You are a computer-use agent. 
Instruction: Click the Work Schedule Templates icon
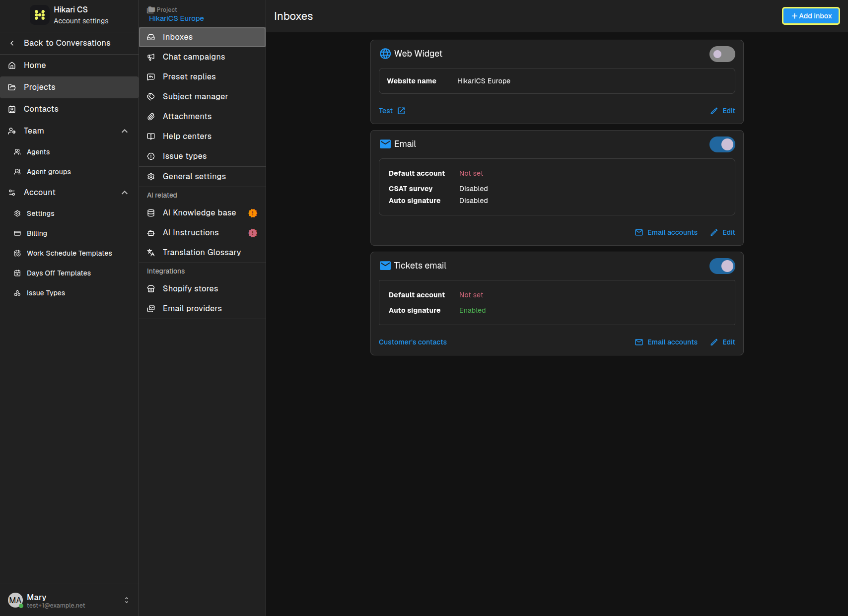tap(17, 253)
